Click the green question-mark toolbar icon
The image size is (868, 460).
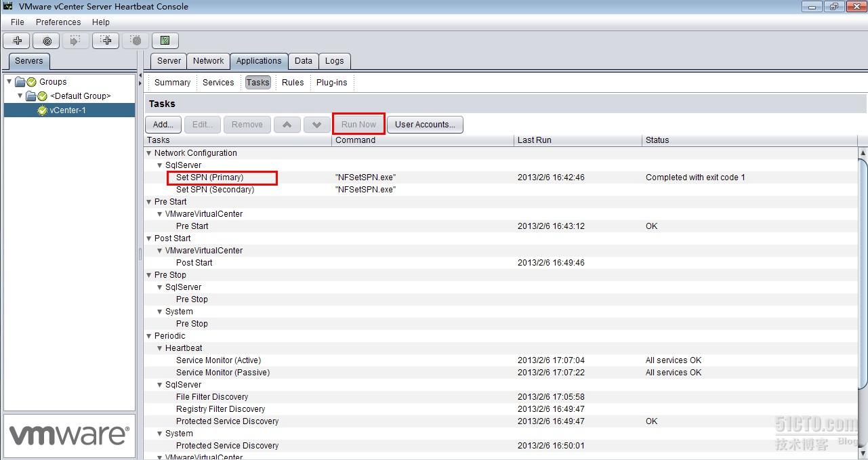[x=165, y=41]
